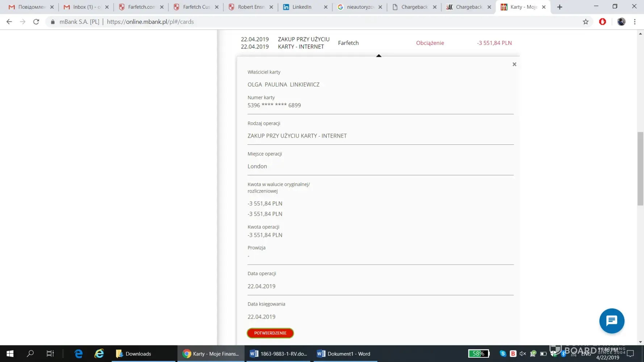Click the red B tray icon
Viewport: 644px width, 362px height.
(513, 354)
